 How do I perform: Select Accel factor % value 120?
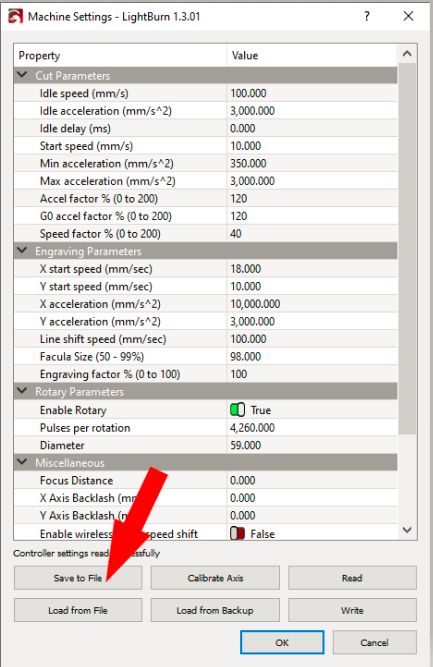coord(312,198)
